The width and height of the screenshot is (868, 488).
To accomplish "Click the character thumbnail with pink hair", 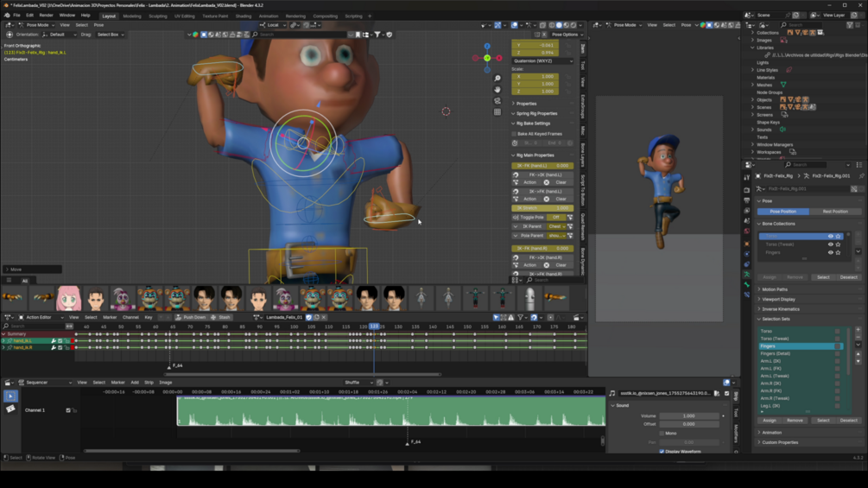I will [x=68, y=298].
